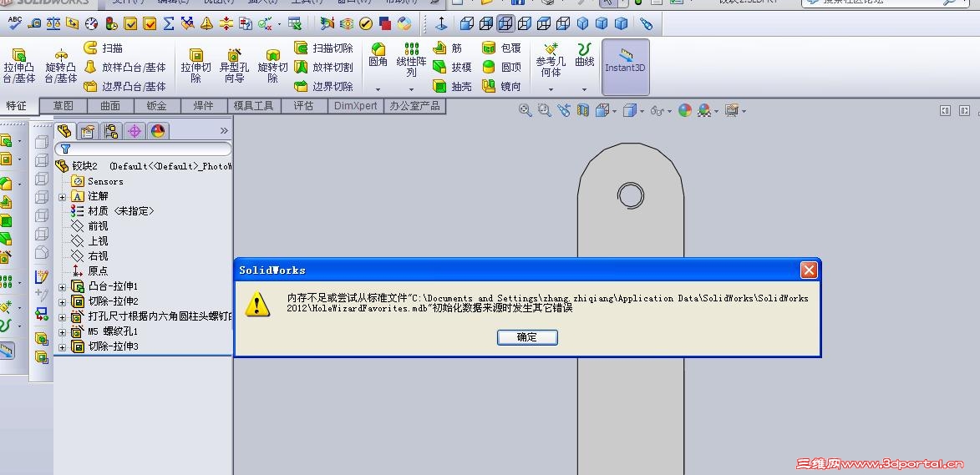
Task: Expand the 注解 annotations node
Action: pos(62,197)
